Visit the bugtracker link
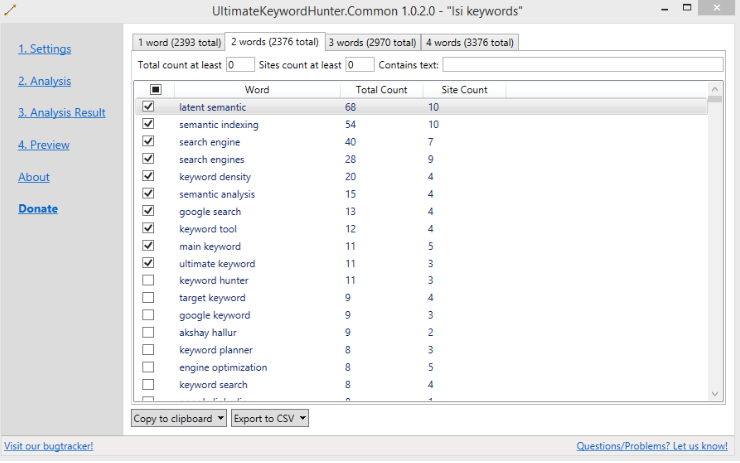The height and width of the screenshot is (463, 740). point(49,446)
